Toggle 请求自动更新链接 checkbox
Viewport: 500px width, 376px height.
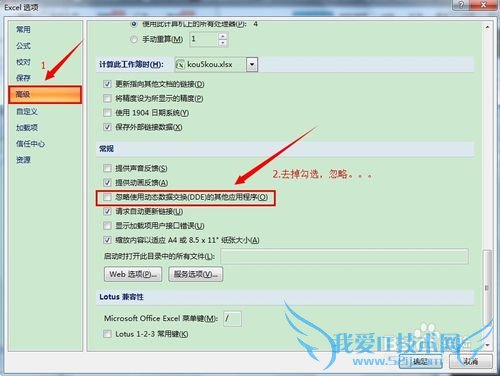107,211
